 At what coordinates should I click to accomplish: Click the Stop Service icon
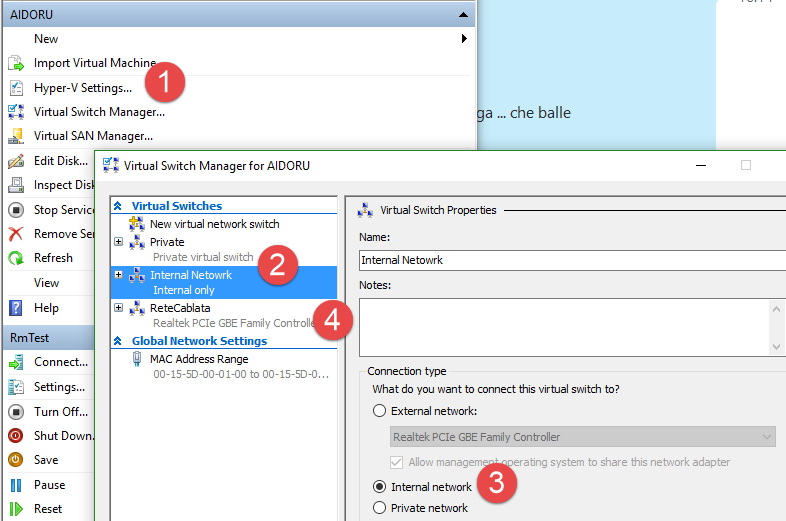[x=16, y=210]
